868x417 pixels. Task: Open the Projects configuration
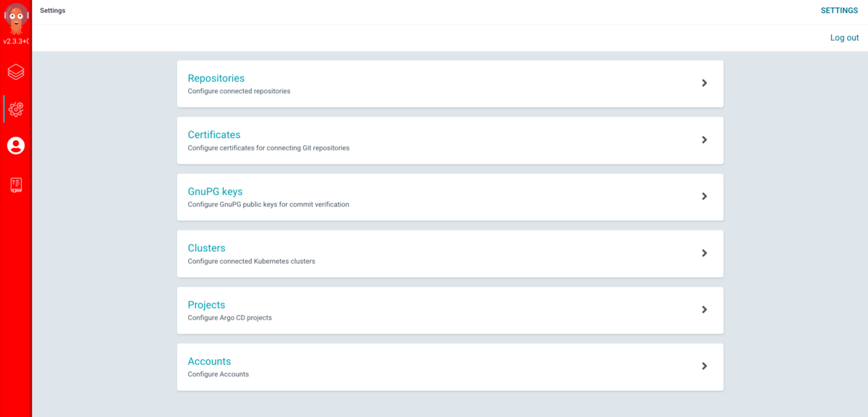click(207, 305)
